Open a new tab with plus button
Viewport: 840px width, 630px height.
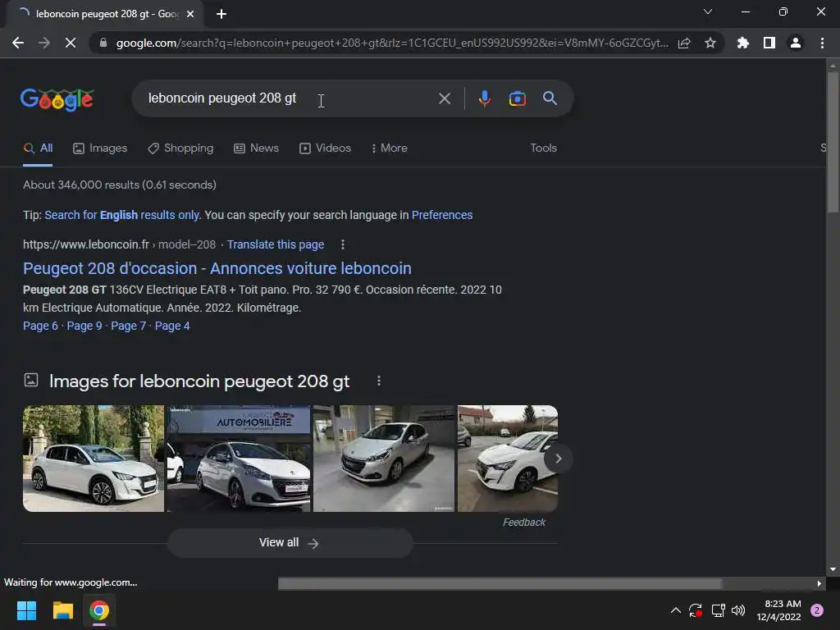click(221, 14)
